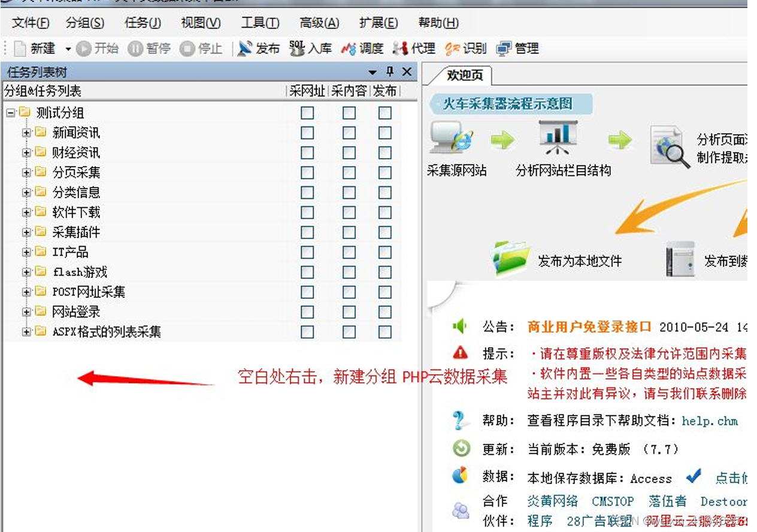Check 采网址 box for 测试分组
Image resolution: width=757 pixels, height=532 pixels.
click(x=307, y=113)
